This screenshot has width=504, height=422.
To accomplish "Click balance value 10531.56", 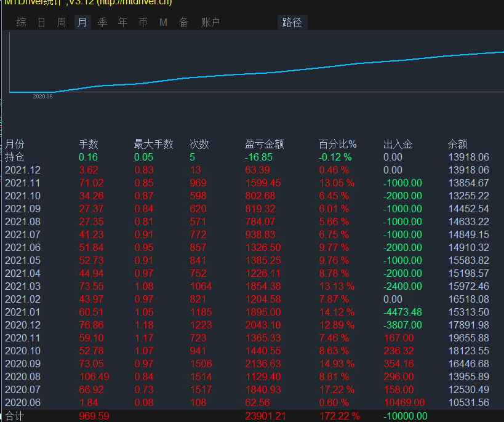I will tap(469, 402).
